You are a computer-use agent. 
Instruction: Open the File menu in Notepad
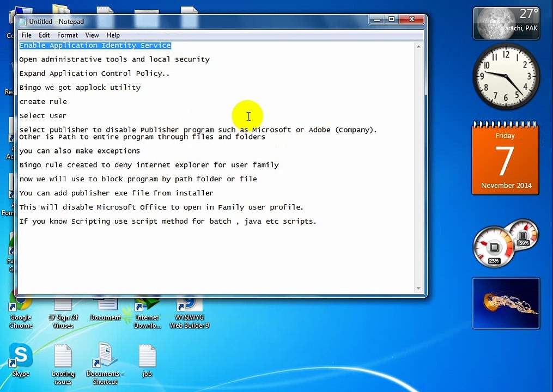27,35
